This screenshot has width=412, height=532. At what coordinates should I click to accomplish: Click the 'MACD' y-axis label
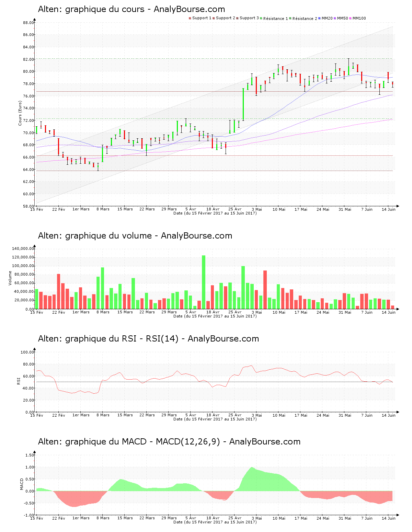point(22,484)
